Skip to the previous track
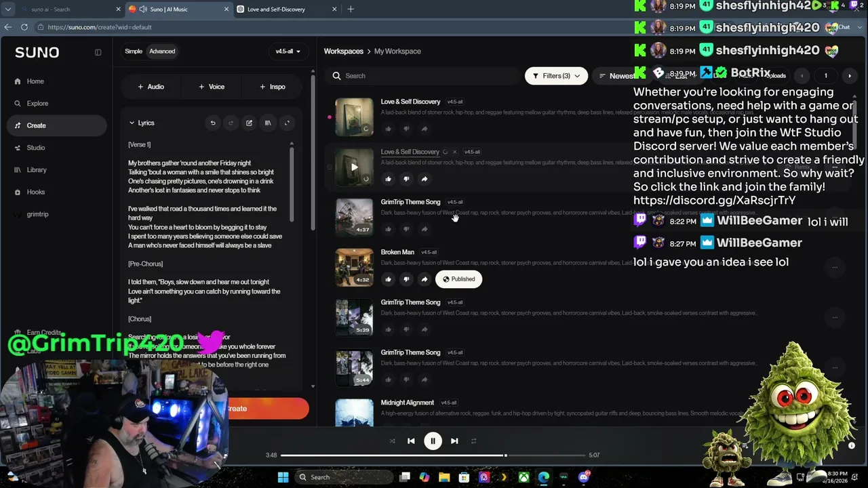This screenshot has width=868, height=488. coord(411,441)
